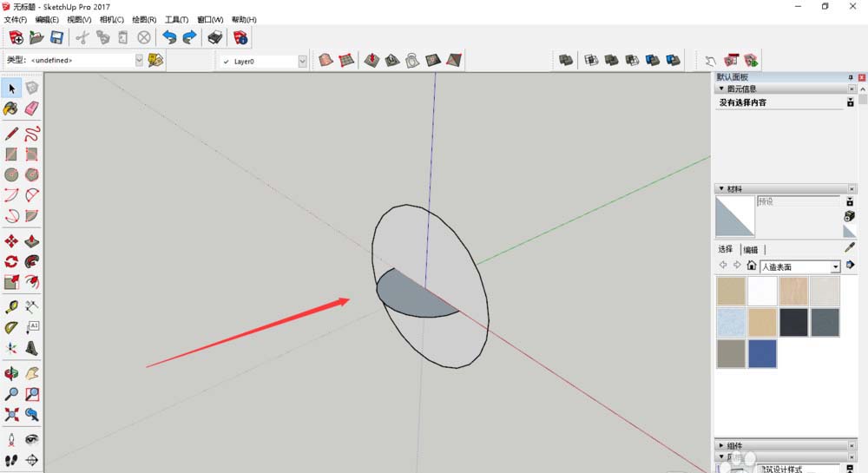Toggle auto-hide pin on 默认面板
The height and width of the screenshot is (473, 868).
(x=851, y=77)
